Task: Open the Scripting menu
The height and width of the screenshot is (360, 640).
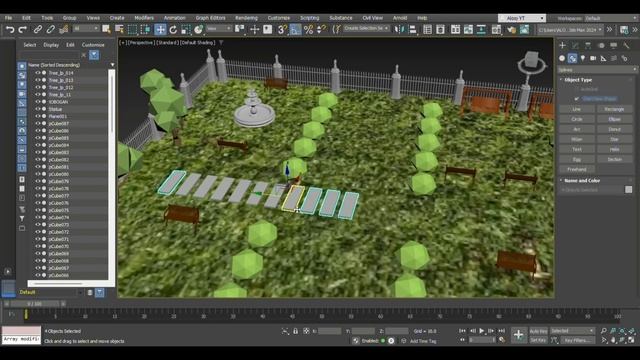Action: (309, 18)
